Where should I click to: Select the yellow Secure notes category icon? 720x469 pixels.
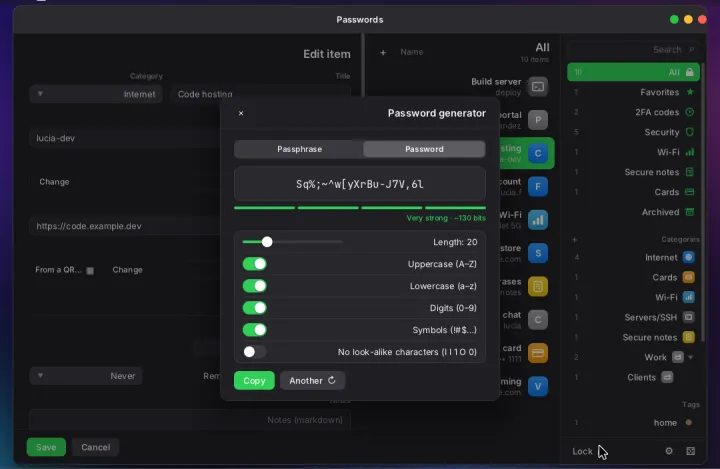pyautogui.click(x=688, y=338)
